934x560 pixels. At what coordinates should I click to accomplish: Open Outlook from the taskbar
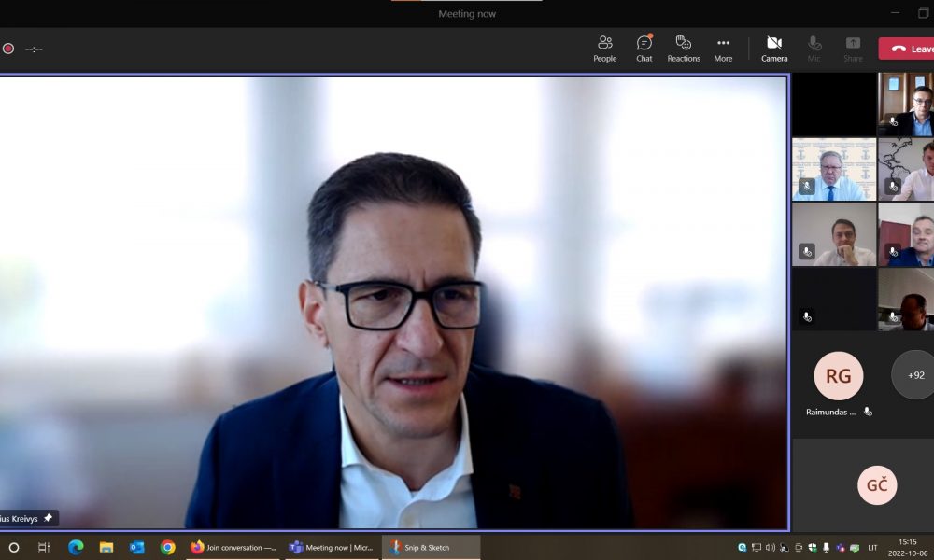coord(137,547)
